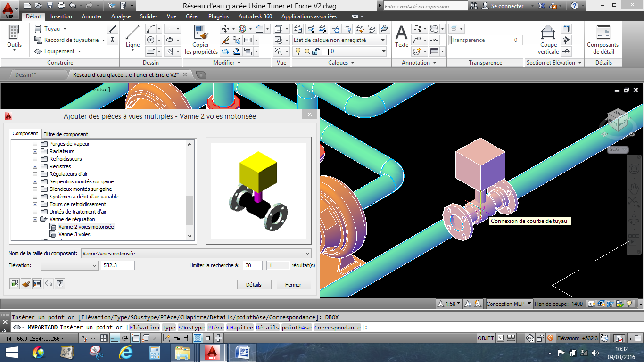Open Etat de calque non enregistré dropdown
This screenshot has width=644, height=362.
pos(339,40)
